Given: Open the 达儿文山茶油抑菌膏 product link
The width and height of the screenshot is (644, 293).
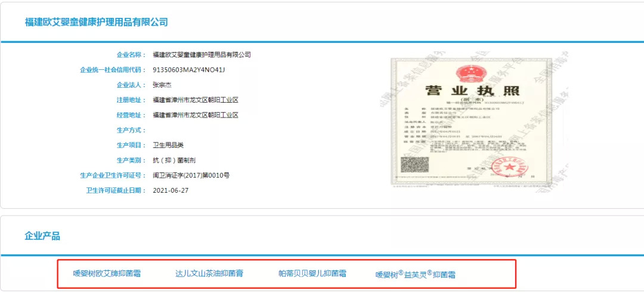Looking at the screenshot, I should click(x=209, y=274).
